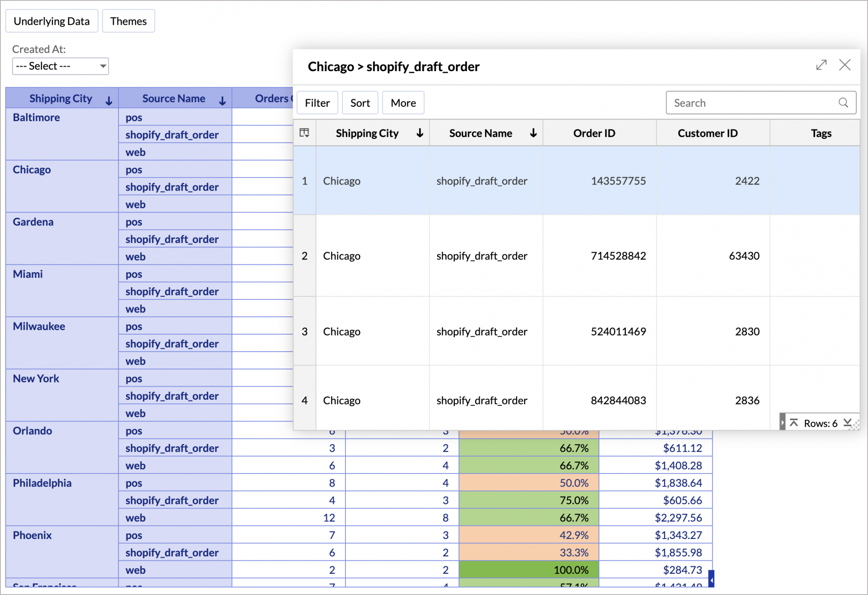The image size is (868, 595).
Task: Collapse the rows panel side arrow
Action: coord(783,423)
